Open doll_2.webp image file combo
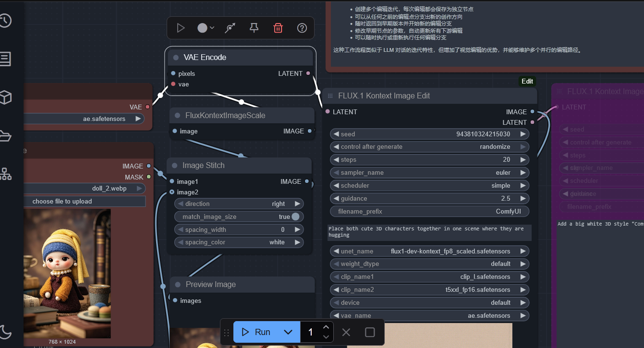The image size is (644, 348). (84, 188)
